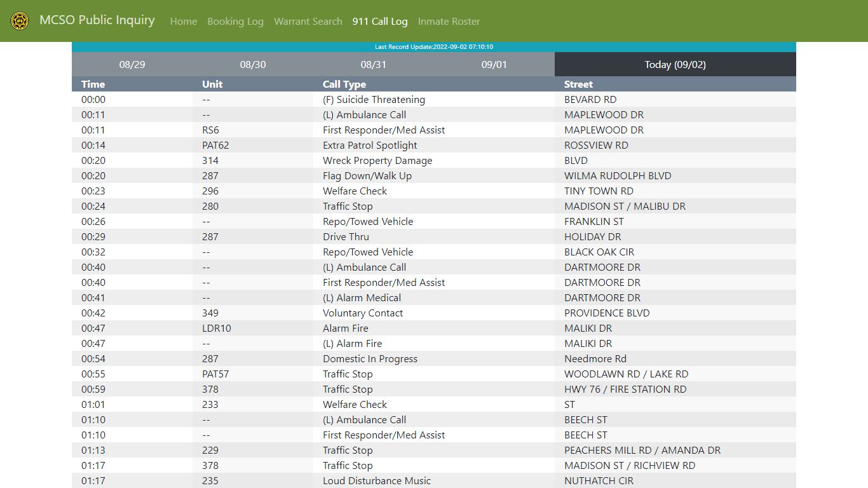Click BLACK OAK CIR street cell
Image resolution: width=868 pixels, height=488 pixels.
(675, 252)
